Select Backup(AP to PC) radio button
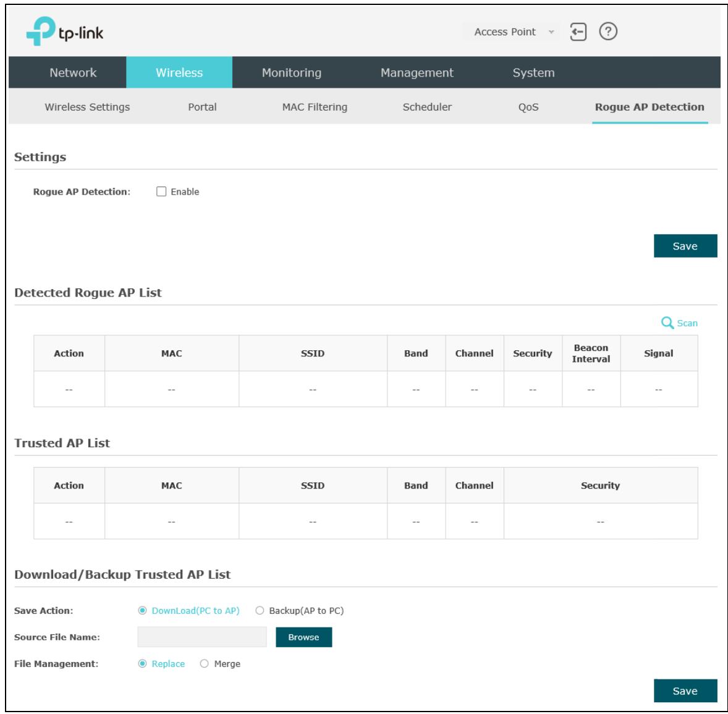The height and width of the screenshot is (714, 728). (260, 610)
